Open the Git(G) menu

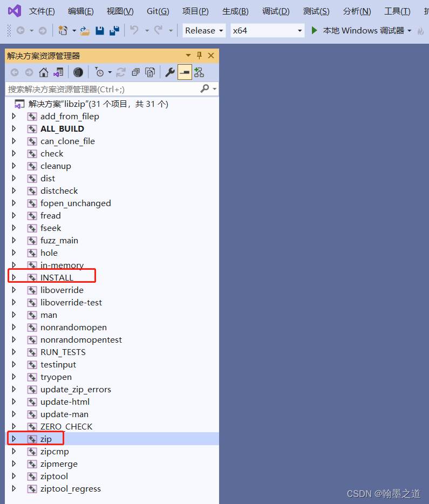[x=158, y=11]
